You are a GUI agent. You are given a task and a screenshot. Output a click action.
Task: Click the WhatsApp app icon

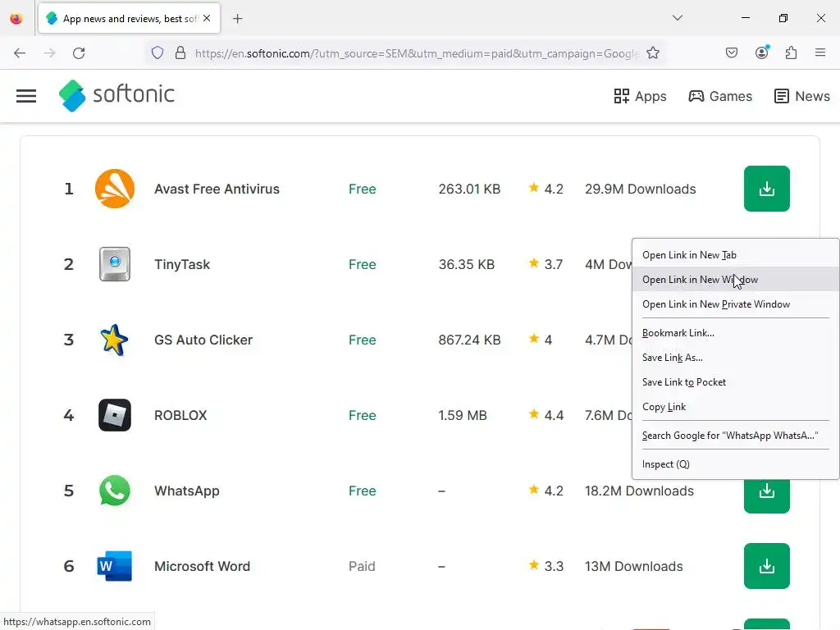[x=115, y=491]
